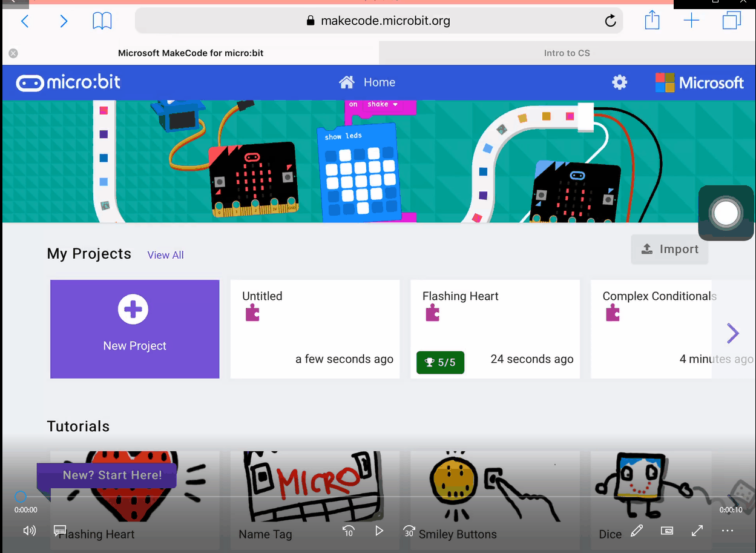This screenshot has width=756, height=553.
Task: Open the Smiley Buttons tutorial
Action: (x=495, y=502)
